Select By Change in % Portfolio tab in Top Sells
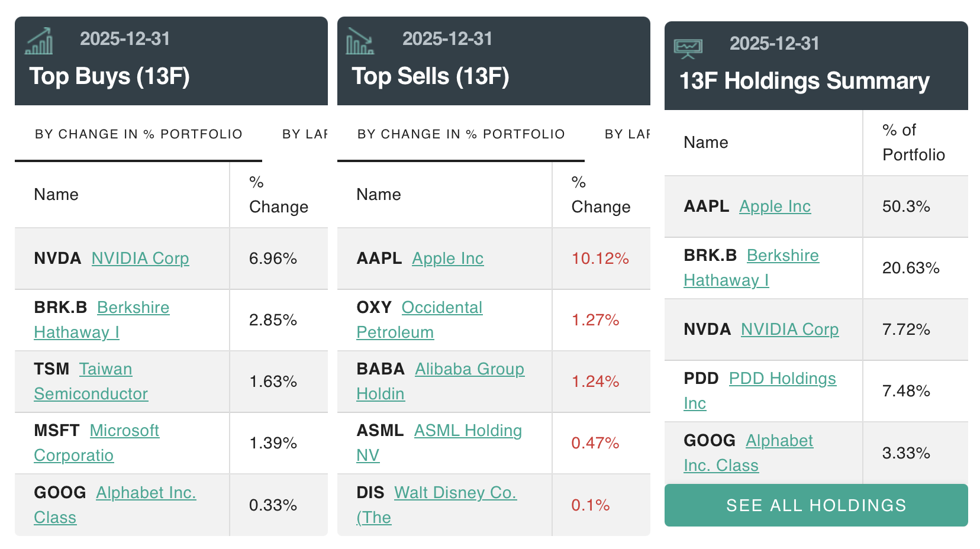 [x=461, y=134]
